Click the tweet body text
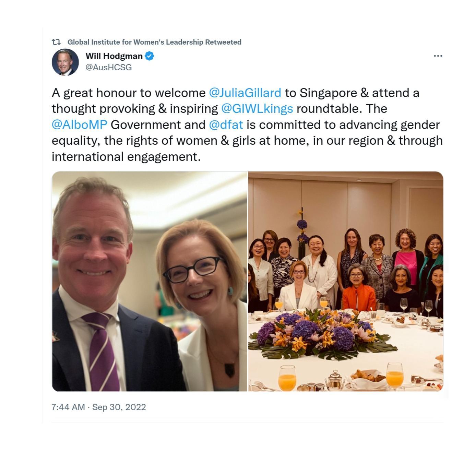This screenshot has height=451, width=476. 247,124
